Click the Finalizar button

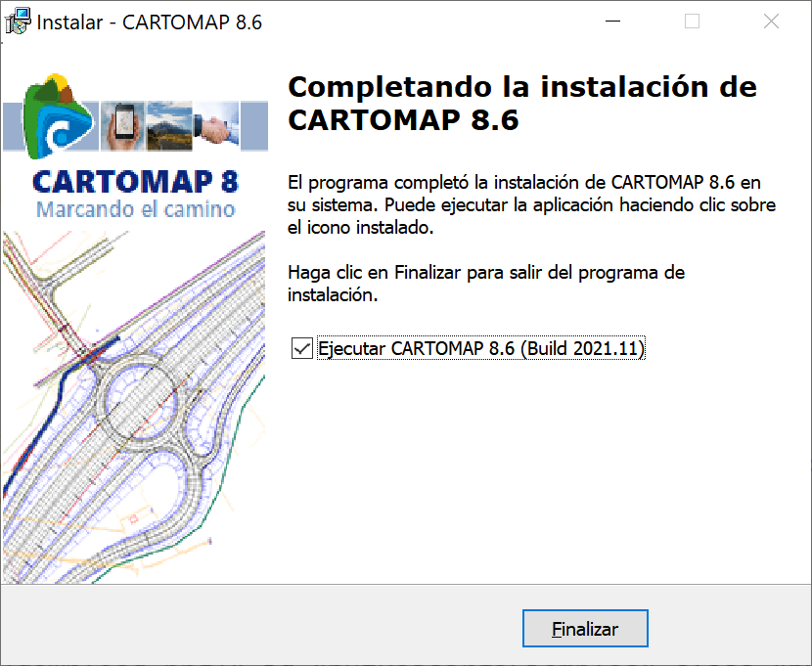point(585,628)
